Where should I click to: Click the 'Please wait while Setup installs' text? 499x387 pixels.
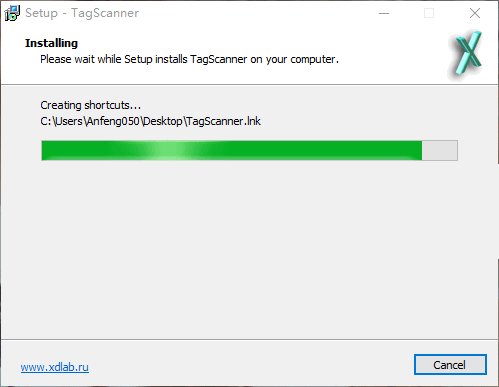[x=114, y=59]
